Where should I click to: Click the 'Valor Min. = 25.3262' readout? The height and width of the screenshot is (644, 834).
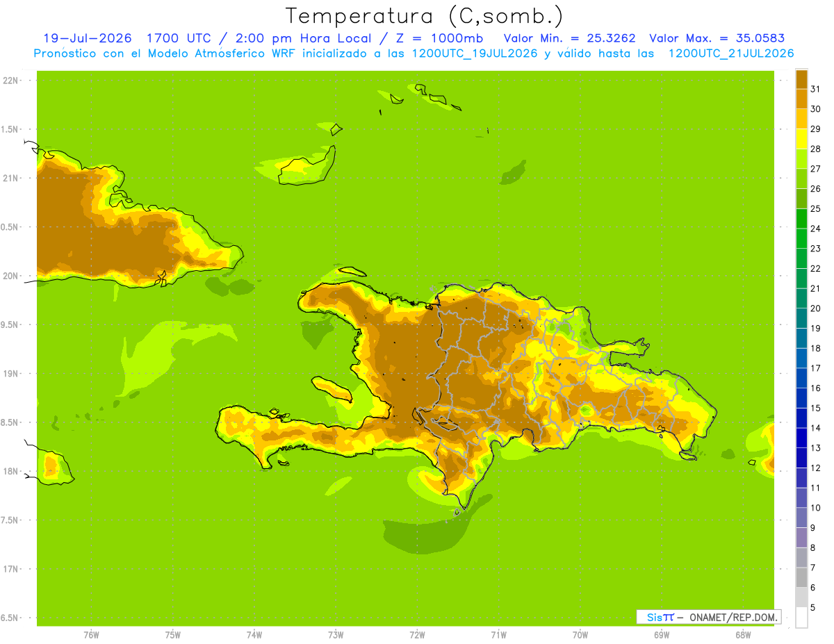pyautogui.click(x=570, y=38)
